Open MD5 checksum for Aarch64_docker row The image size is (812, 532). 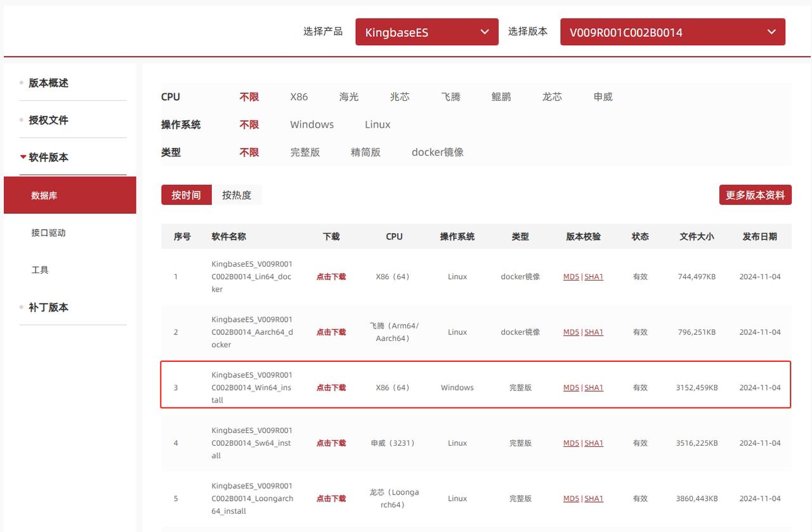(x=571, y=332)
